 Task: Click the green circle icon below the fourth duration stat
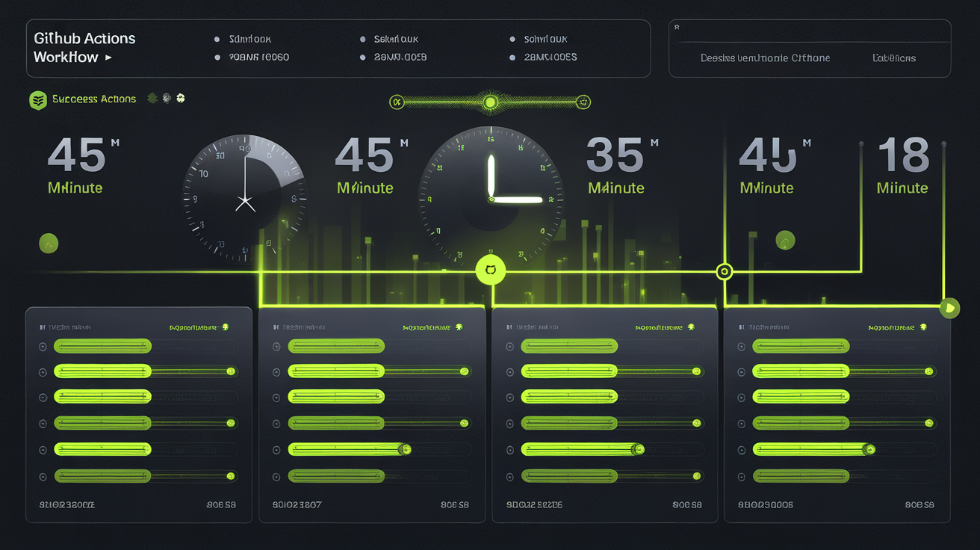coord(785,241)
